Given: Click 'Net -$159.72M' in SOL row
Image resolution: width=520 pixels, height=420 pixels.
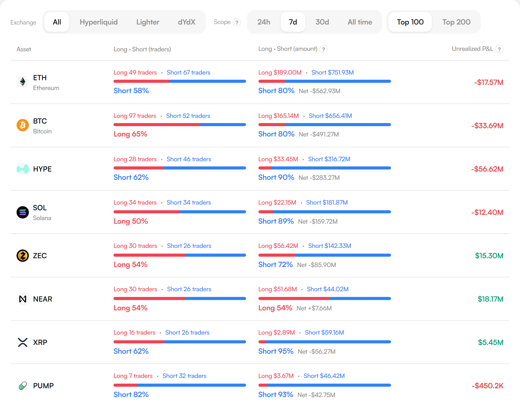Looking at the screenshot, I should pyautogui.click(x=318, y=222).
